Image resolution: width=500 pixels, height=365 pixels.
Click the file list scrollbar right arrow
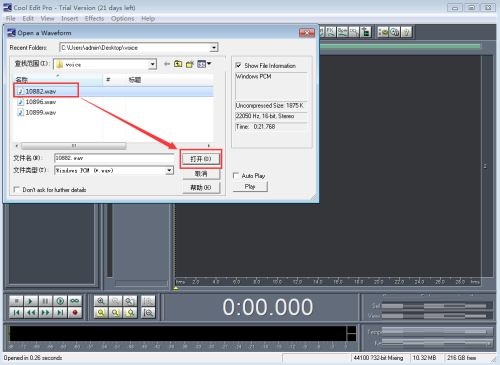(209, 146)
